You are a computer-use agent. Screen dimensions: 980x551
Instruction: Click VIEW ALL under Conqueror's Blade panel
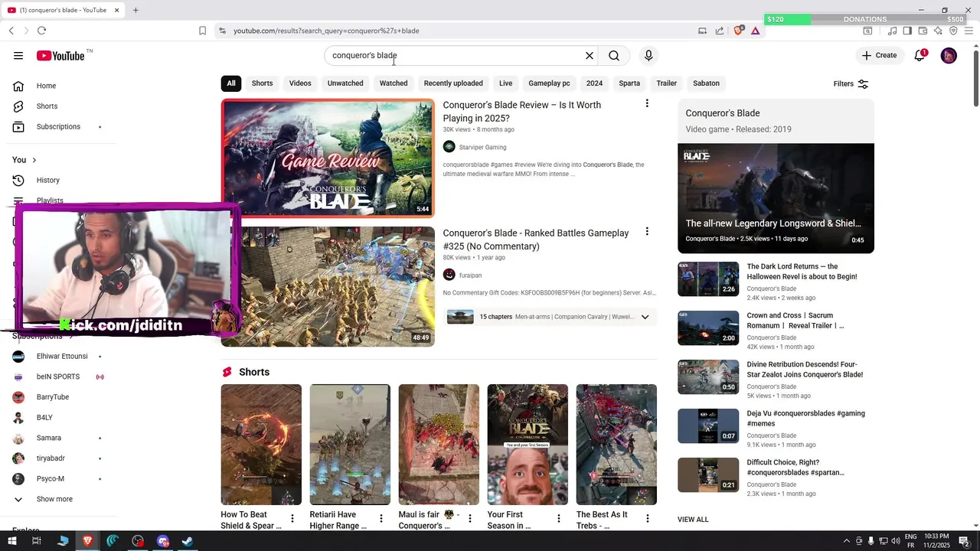pyautogui.click(x=693, y=520)
